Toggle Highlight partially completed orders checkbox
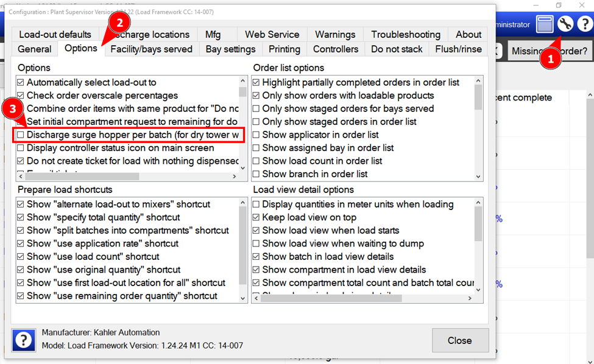The height and width of the screenshot is (364, 594). click(x=256, y=82)
